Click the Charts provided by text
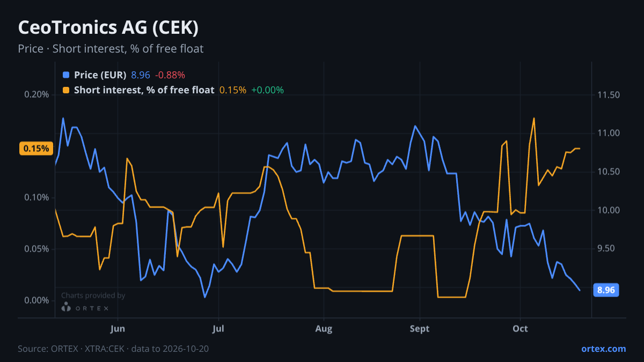The image size is (644, 362). 93,295
